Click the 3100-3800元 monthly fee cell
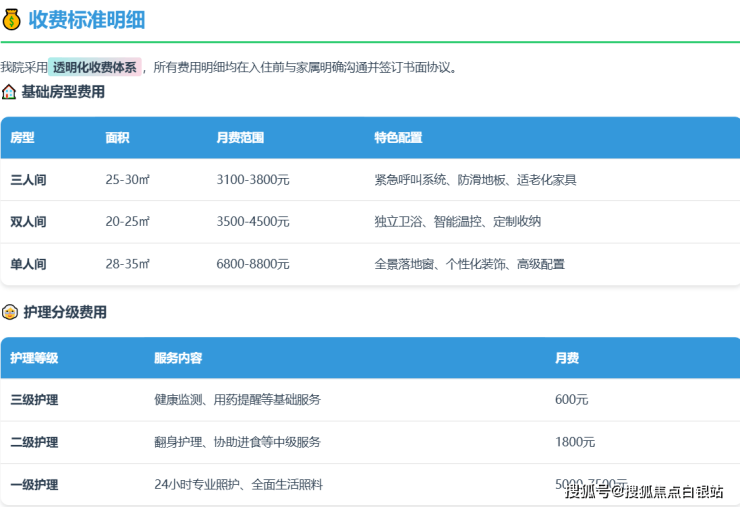740x507 pixels. pyautogui.click(x=252, y=180)
